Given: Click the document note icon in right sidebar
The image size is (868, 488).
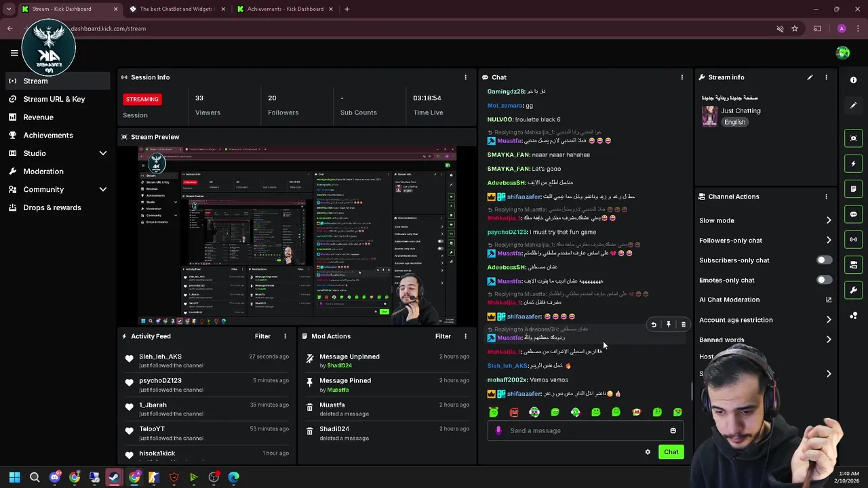Looking at the screenshot, I should pyautogui.click(x=854, y=189).
